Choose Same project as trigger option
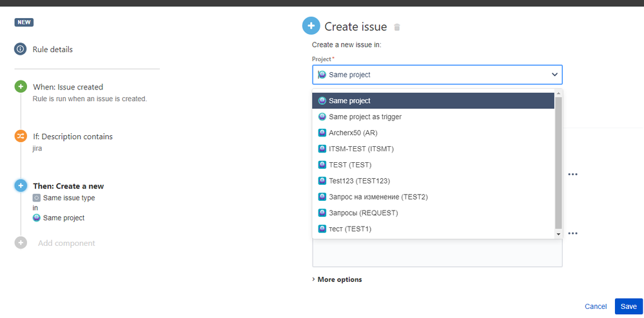The width and height of the screenshot is (644, 318). [433, 117]
